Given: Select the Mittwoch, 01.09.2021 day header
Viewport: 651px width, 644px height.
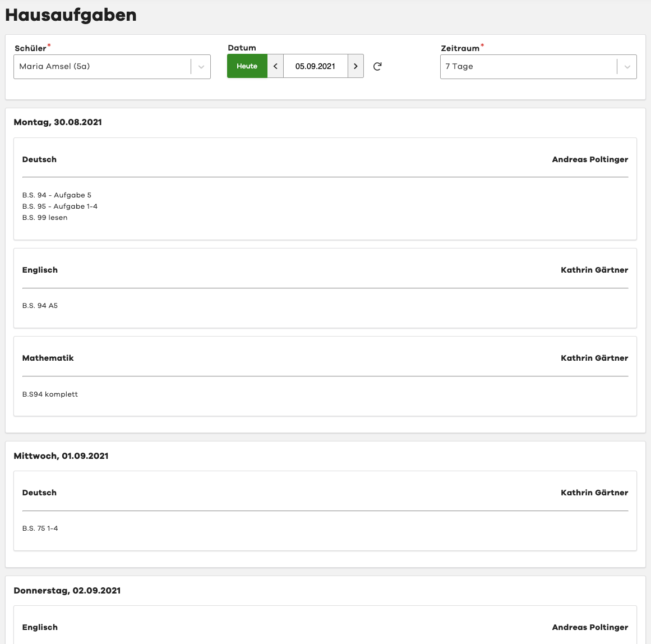Looking at the screenshot, I should pyautogui.click(x=61, y=456).
